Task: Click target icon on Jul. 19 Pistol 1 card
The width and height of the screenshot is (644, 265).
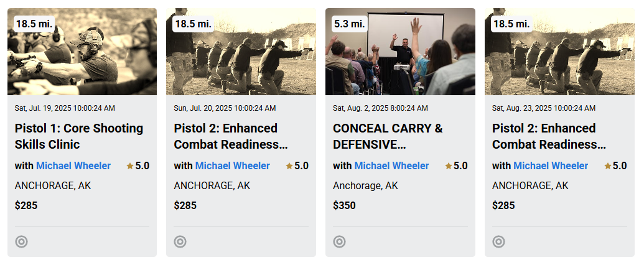Action: (x=21, y=241)
